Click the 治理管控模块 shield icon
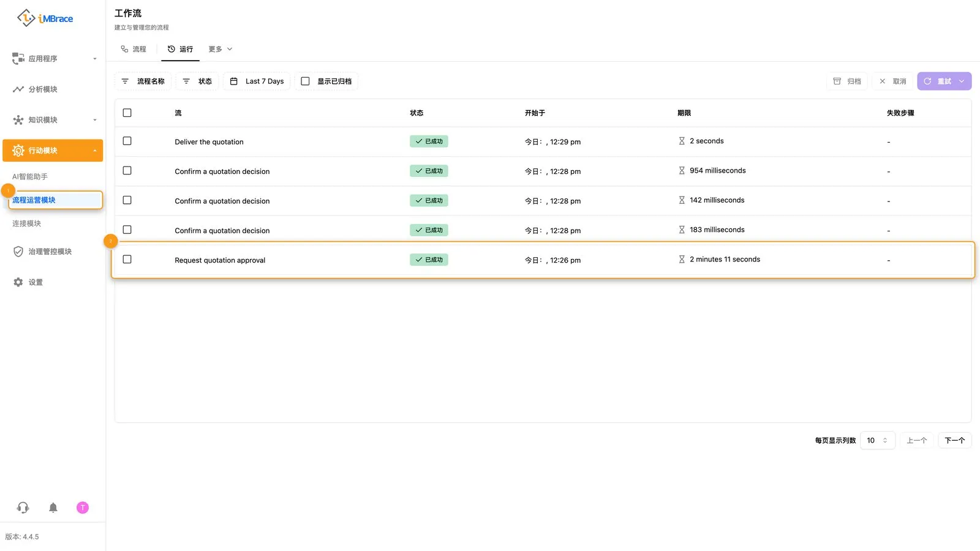 18,252
